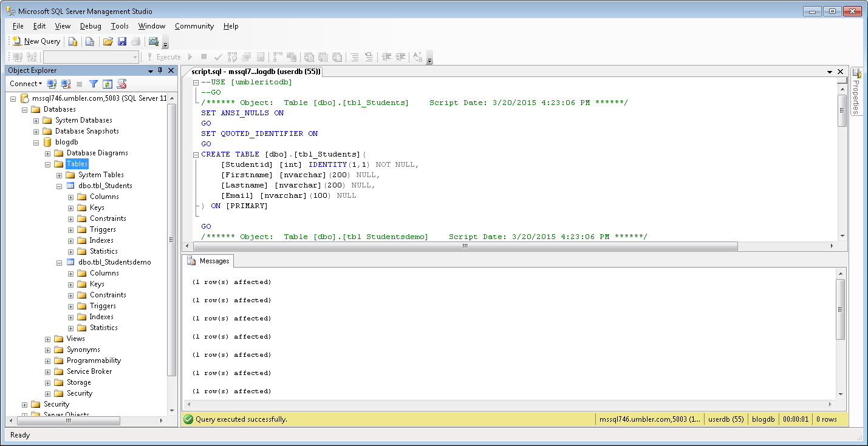This screenshot has width=868, height=446.
Task: Expand the System Databases folder
Action: tap(36, 121)
